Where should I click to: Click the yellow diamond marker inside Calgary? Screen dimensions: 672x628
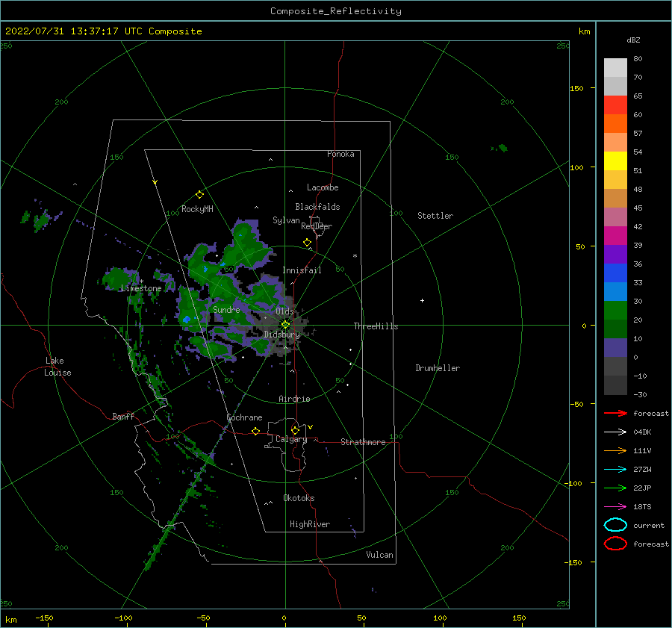pyautogui.click(x=295, y=430)
